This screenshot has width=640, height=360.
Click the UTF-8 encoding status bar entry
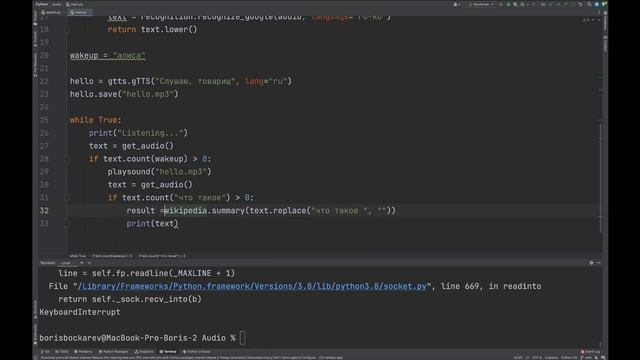(537, 358)
